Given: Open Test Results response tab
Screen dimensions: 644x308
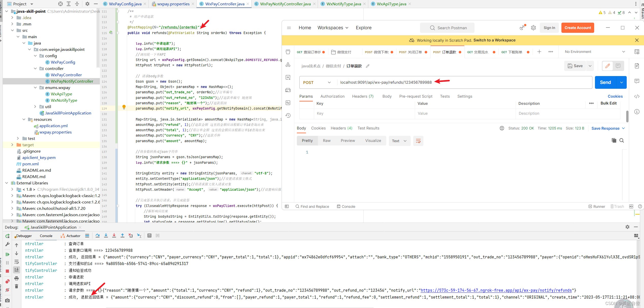Looking at the screenshot, I should pos(368,128).
